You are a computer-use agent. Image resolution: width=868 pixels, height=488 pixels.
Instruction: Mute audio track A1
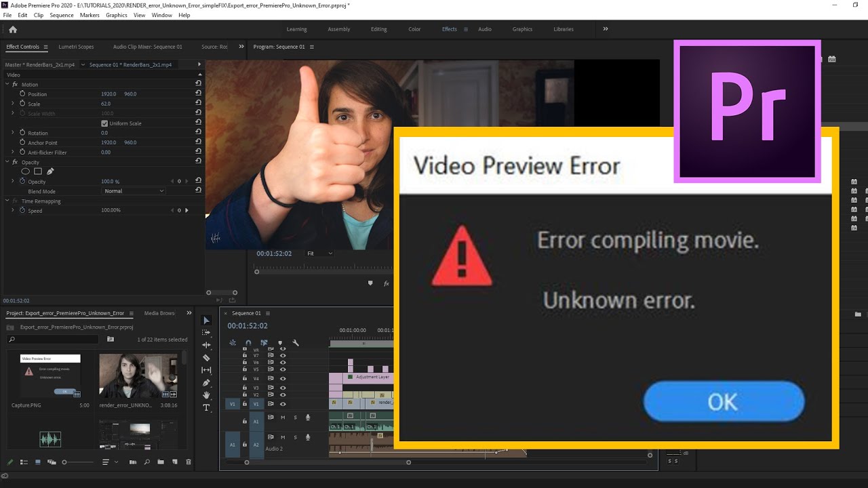[x=283, y=418]
